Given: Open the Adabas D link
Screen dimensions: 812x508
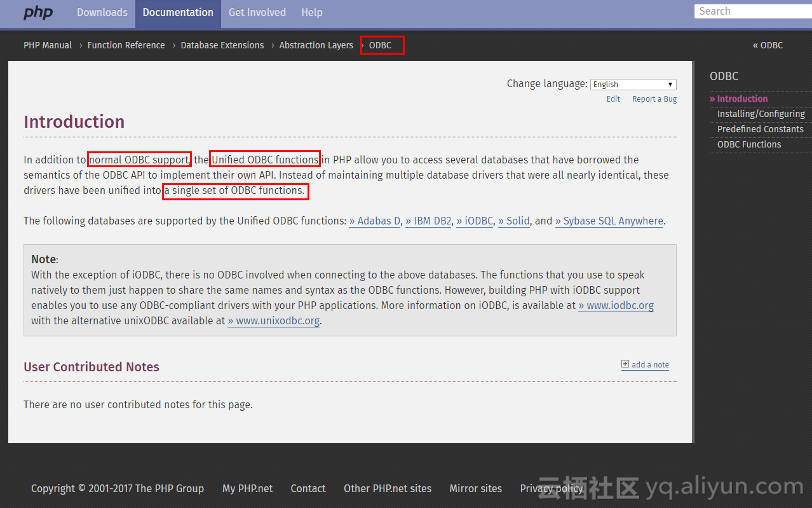Looking at the screenshot, I should [375, 221].
